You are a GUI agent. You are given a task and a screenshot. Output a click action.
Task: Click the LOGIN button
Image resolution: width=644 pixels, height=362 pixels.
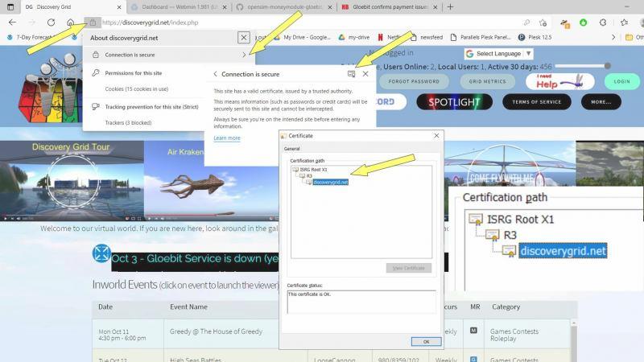point(621,82)
